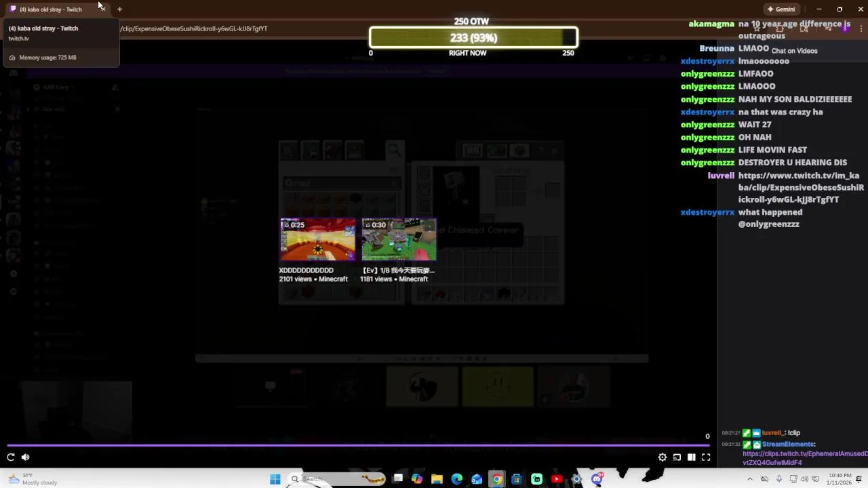Open YouTube from the taskbar
Viewport: 868px width, 488px height.
coord(557,479)
